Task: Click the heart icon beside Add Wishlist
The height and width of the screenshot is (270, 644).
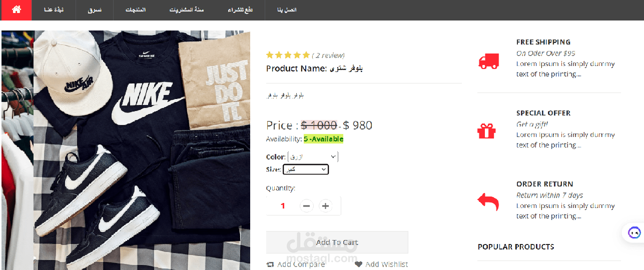Action: click(x=358, y=264)
